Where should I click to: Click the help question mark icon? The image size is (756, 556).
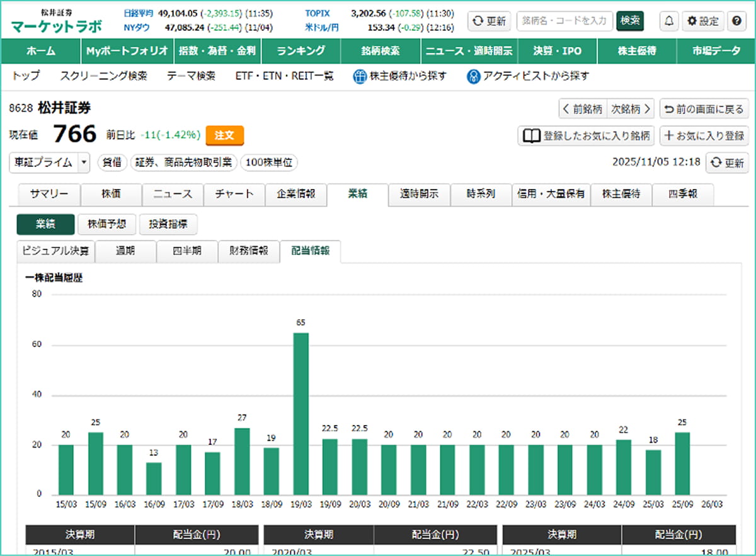(736, 21)
